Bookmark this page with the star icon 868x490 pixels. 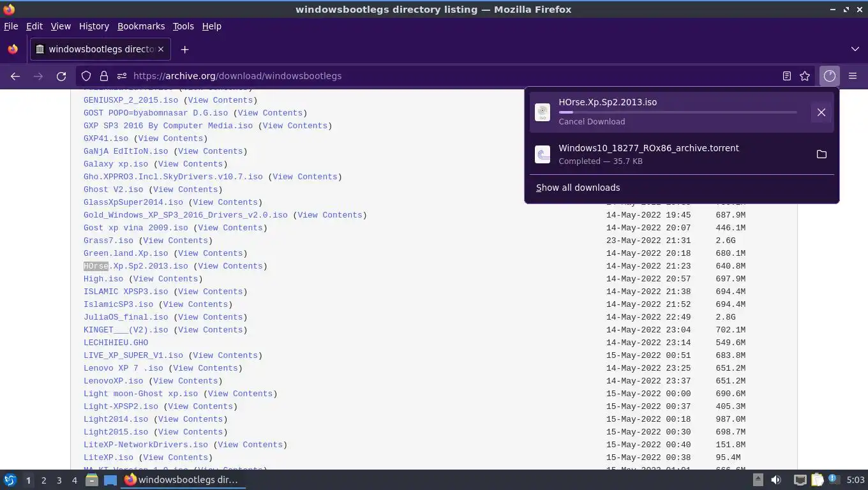(805, 76)
